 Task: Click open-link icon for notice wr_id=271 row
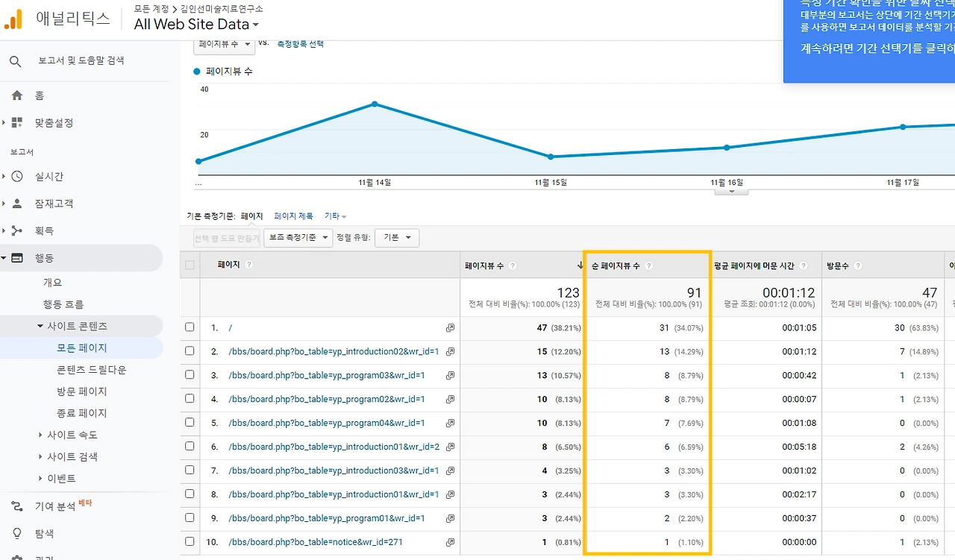pos(450,542)
